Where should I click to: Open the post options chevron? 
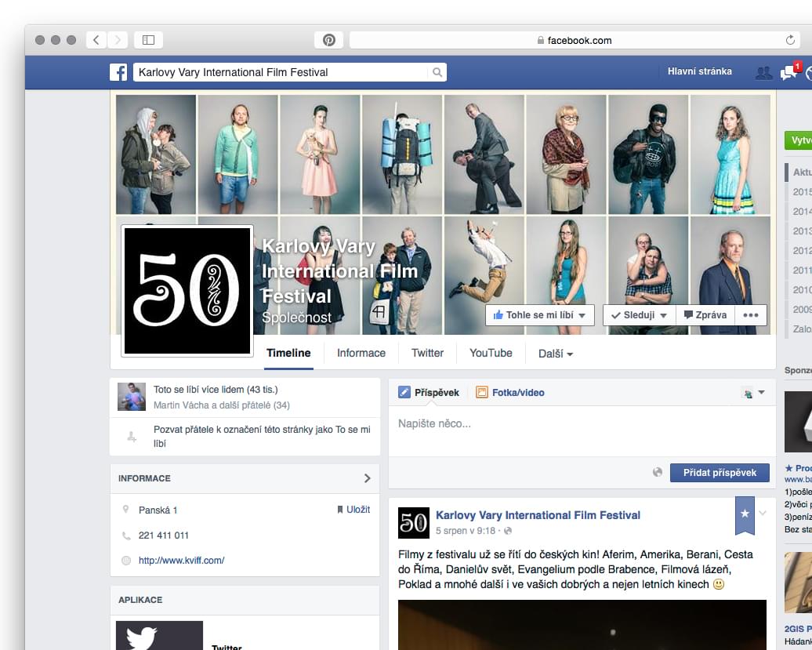click(x=763, y=514)
